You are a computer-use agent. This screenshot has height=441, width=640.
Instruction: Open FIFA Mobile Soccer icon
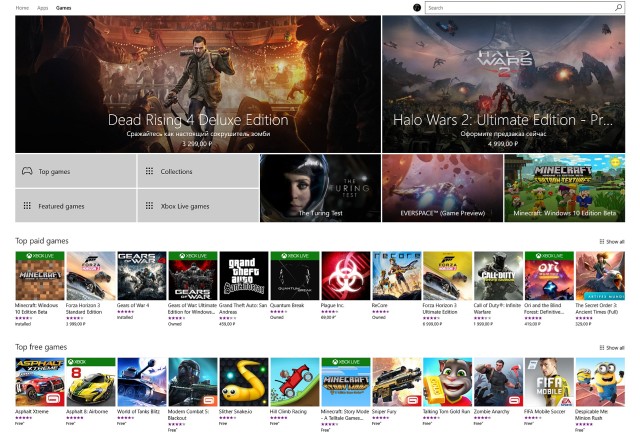549,382
